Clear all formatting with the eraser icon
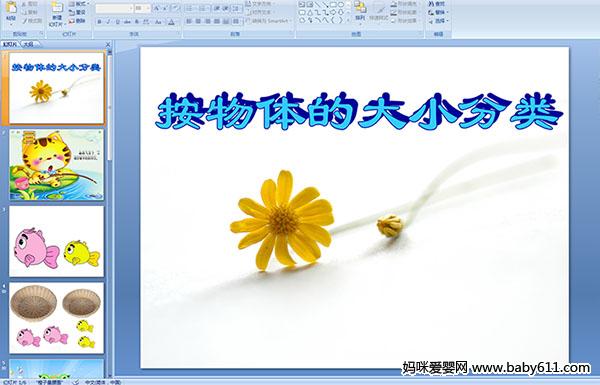 pyautogui.click(x=175, y=8)
